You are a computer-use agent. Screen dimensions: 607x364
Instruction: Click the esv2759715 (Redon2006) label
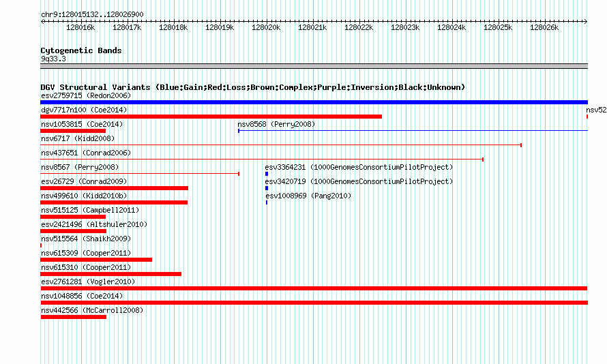tap(86, 95)
